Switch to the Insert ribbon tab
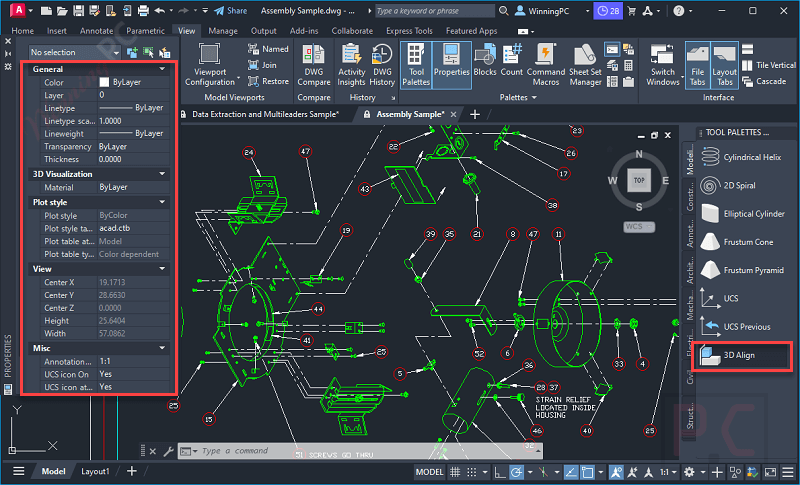800x485 pixels. coord(57,31)
